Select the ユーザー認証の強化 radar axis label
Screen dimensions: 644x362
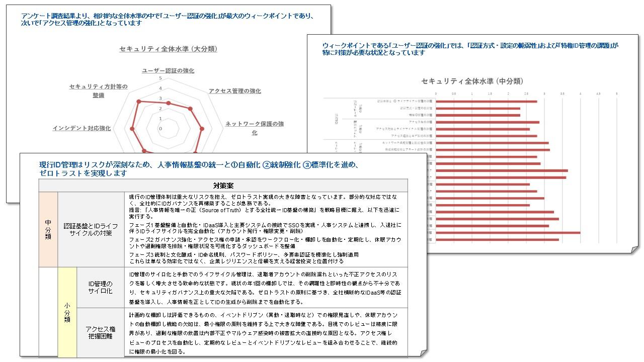pos(168,70)
